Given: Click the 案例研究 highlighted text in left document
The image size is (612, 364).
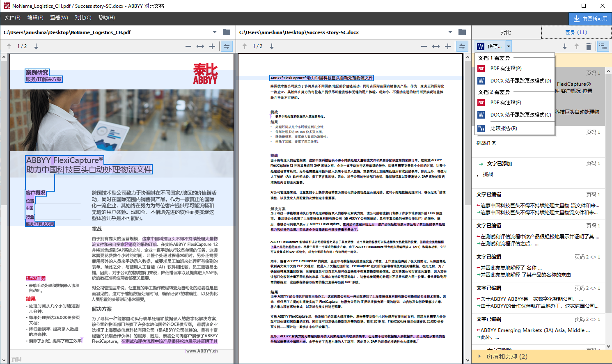Looking at the screenshot, I should pos(37,72).
